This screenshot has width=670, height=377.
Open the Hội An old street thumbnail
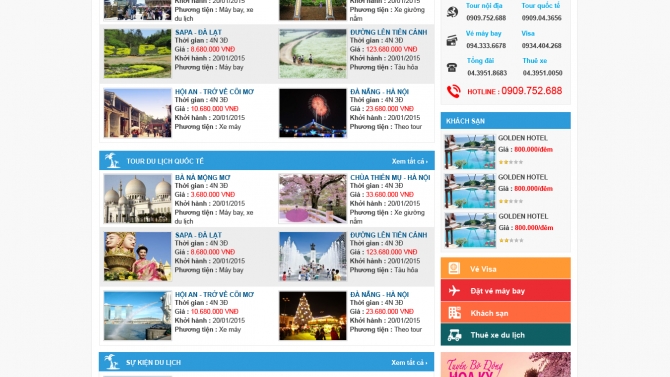click(137, 113)
